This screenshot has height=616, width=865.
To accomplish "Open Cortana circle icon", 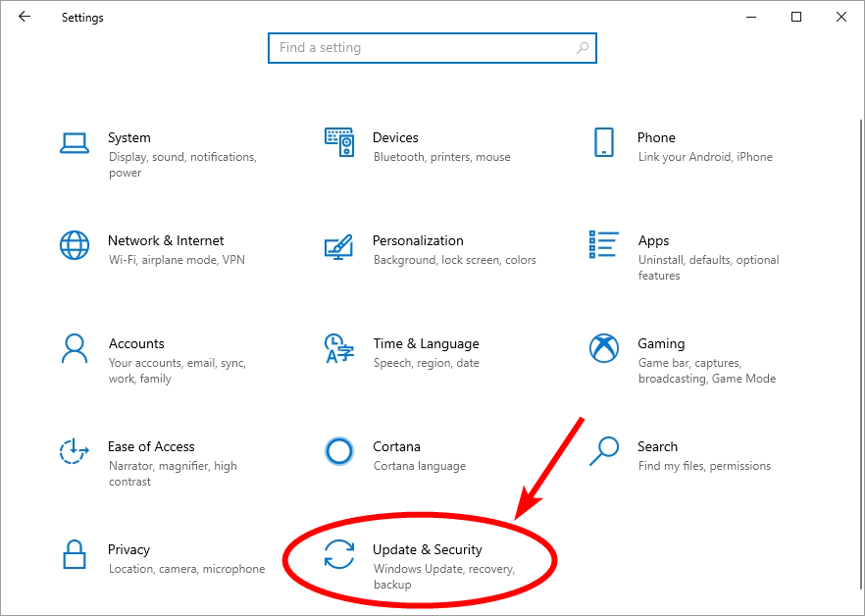I will coord(339,451).
